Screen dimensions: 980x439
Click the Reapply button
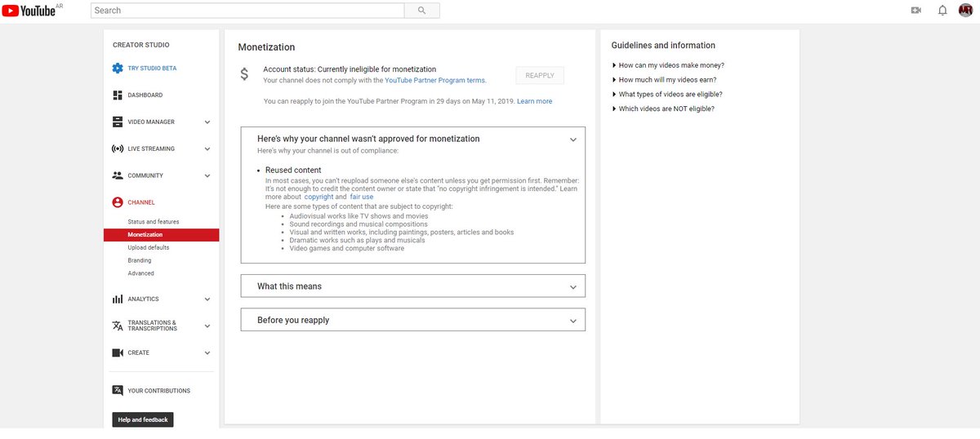click(x=540, y=76)
